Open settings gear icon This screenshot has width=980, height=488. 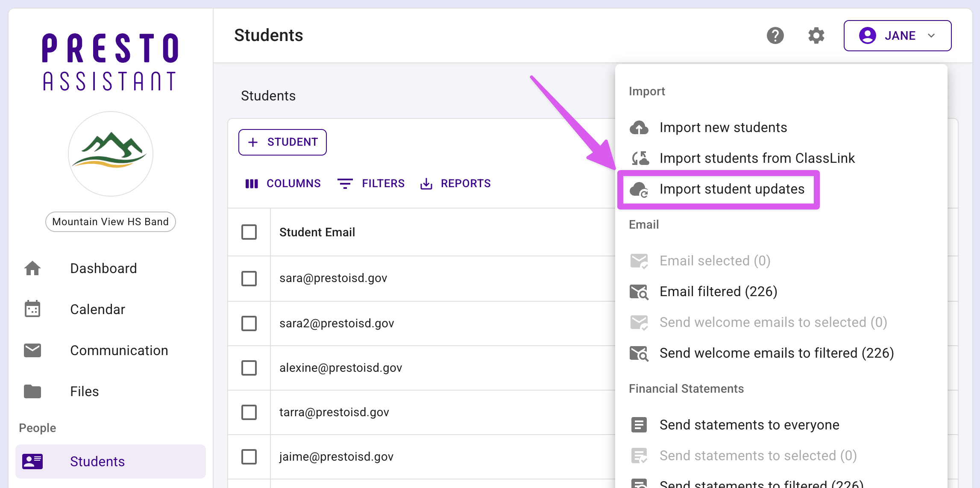coord(816,35)
